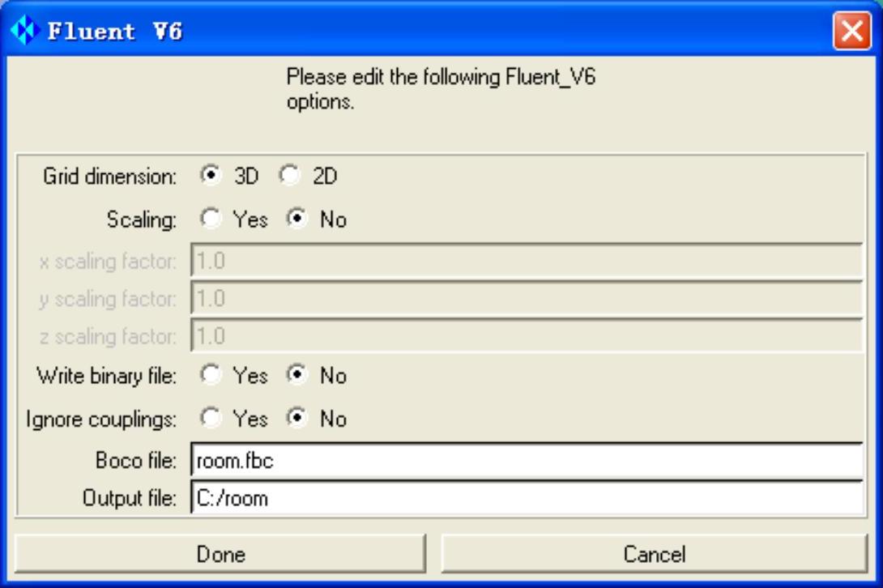Click the x scaling factor field
This screenshot has width=883, height=588.
[526, 262]
